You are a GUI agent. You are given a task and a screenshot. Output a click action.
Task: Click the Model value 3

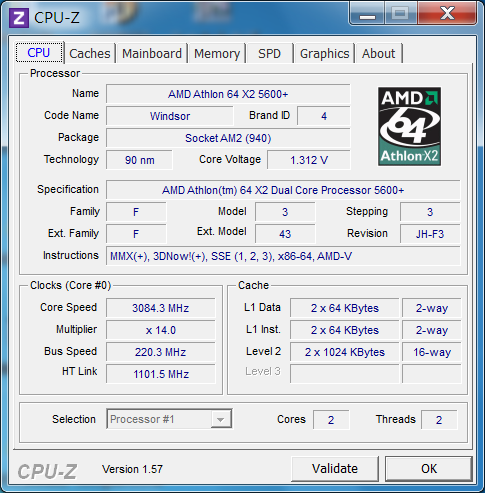click(285, 212)
